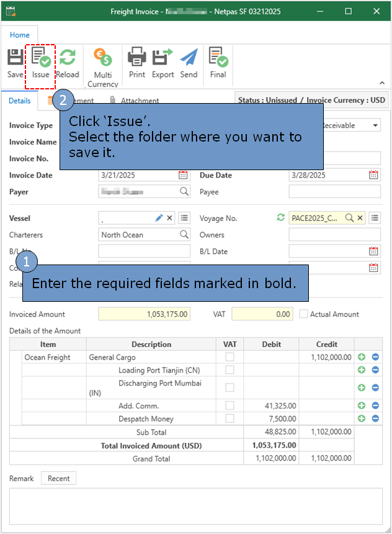This screenshot has height=534, width=392.
Task: Click inside the Remark text area
Action: tap(195, 506)
